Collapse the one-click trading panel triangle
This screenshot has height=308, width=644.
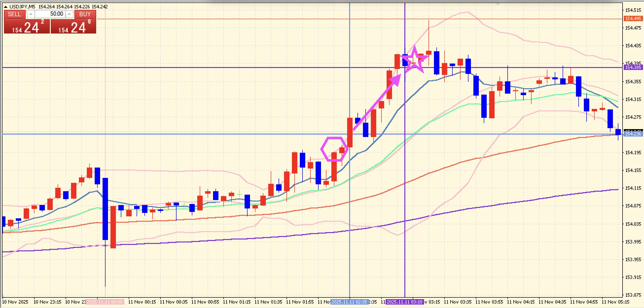5,7
